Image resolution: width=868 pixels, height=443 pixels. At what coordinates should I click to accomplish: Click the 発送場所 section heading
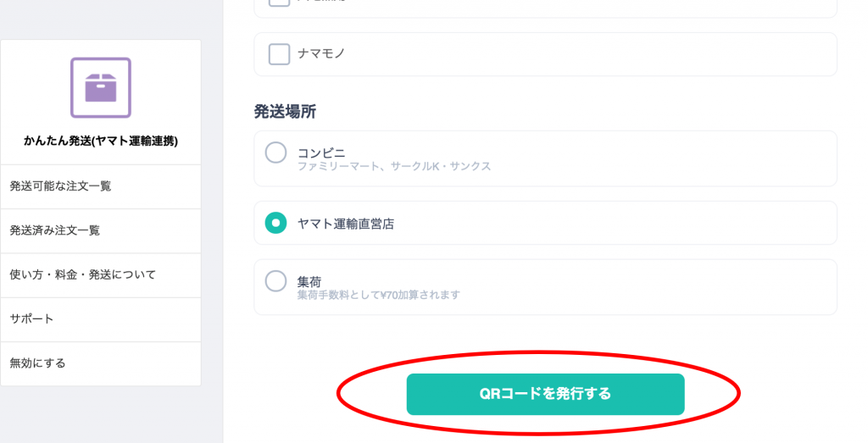pos(285,112)
